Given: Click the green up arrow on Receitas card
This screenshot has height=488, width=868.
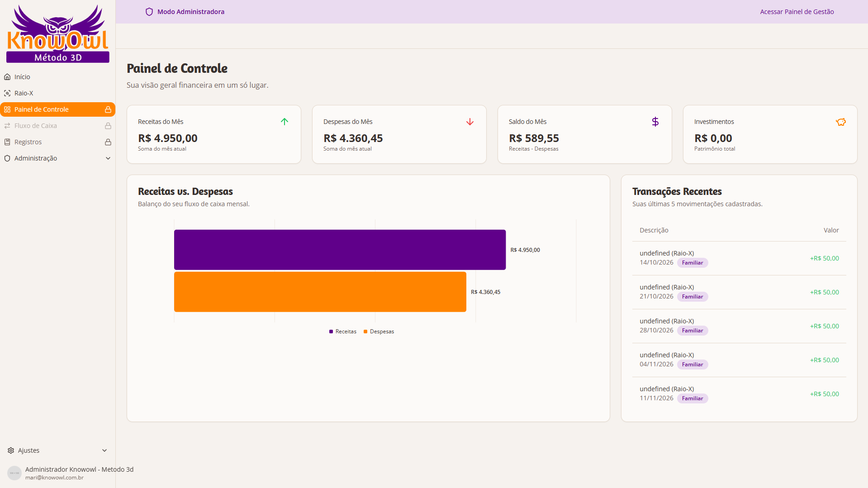Looking at the screenshot, I should 285,122.
